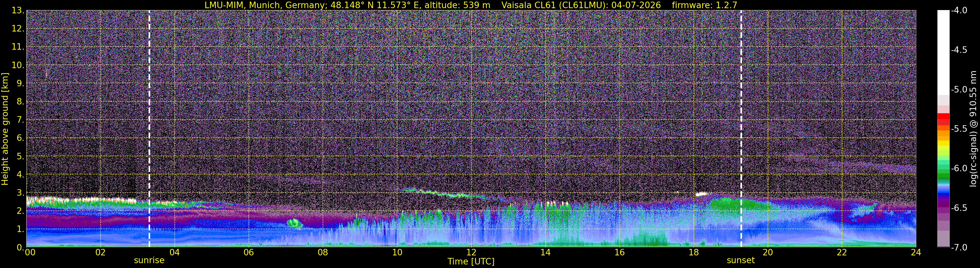Screen dimensions: 980x268
Task: Click the '0.' height tick label
Action: coord(20,247)
